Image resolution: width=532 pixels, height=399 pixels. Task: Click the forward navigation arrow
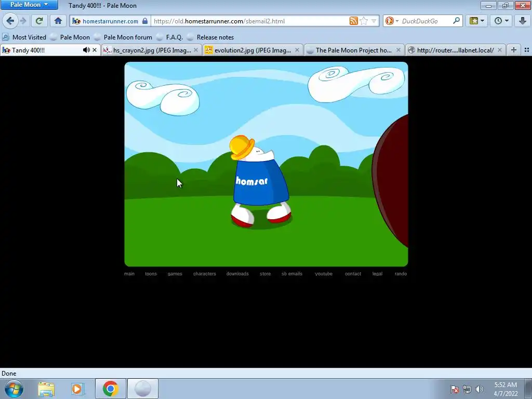pos(23,21)
